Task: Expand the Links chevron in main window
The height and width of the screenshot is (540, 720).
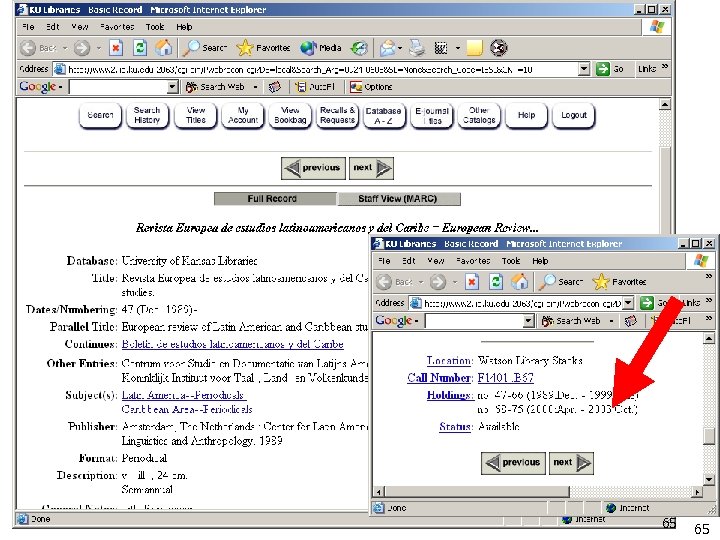Action: click(x=664, y=68)
